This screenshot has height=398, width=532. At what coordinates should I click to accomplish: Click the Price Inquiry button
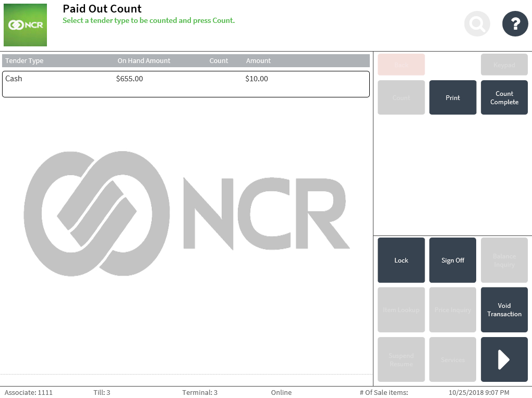(452, 310)
